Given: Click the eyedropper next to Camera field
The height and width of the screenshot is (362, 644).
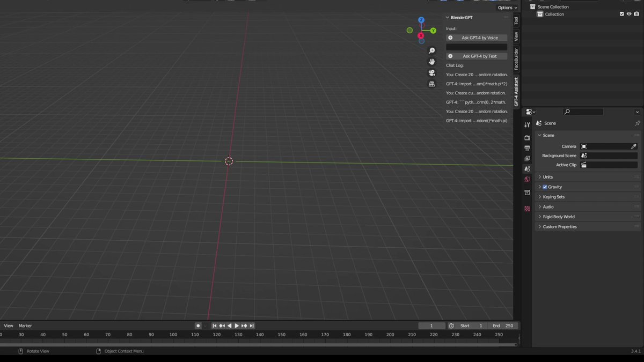Looking at the screenshot, I should click(633, 146).
